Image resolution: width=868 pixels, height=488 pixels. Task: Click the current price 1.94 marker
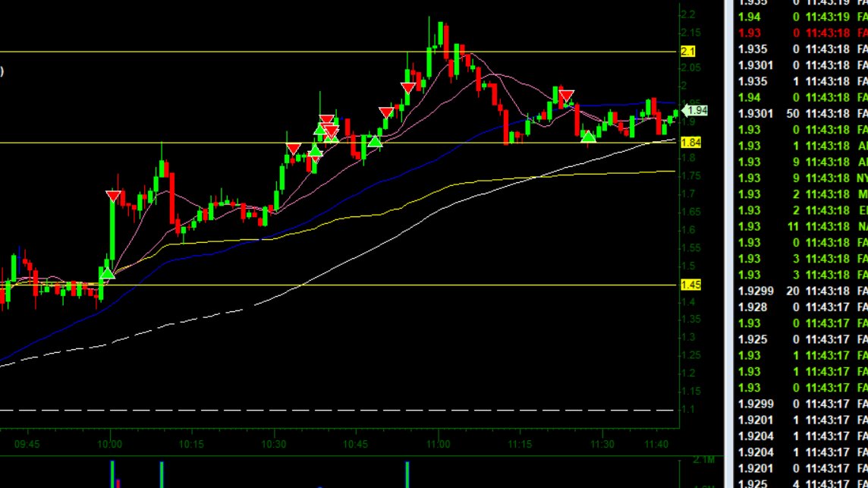(696, 110)
